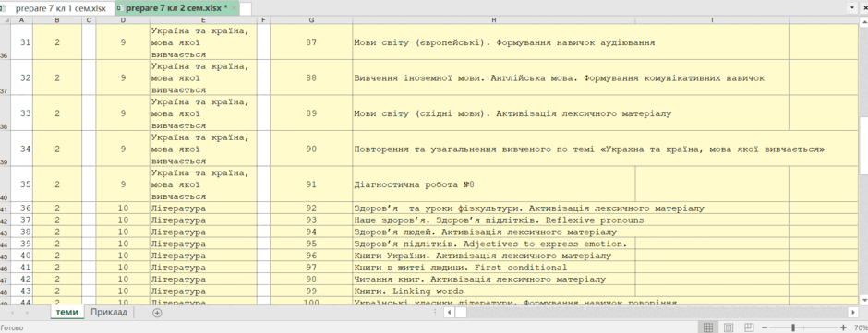This screenshot has width=868, height=333.
Task: Open zoom dialog via 70% label
Action: click(x=861, y=327)
